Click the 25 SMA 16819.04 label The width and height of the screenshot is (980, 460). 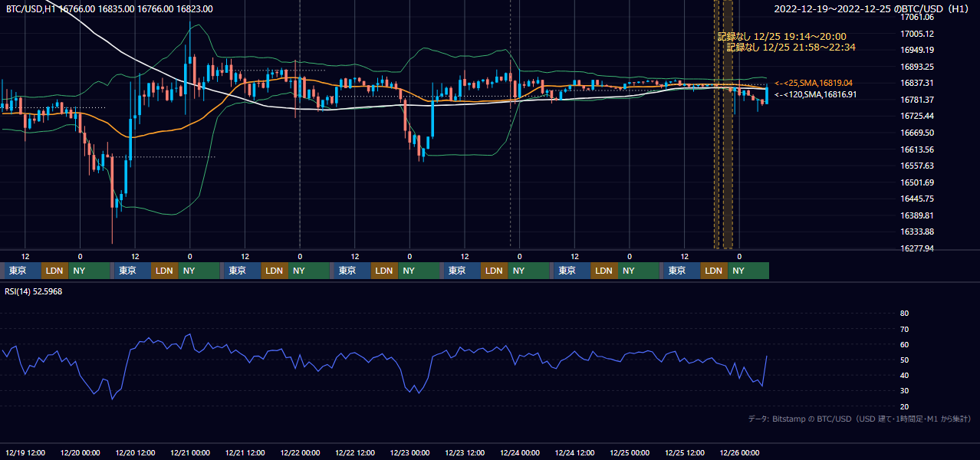(814, 83)
